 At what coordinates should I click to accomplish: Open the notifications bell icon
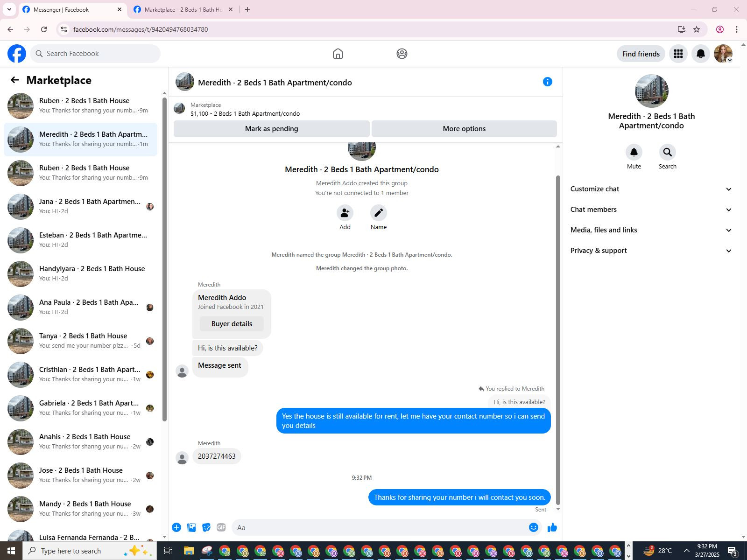701,54
